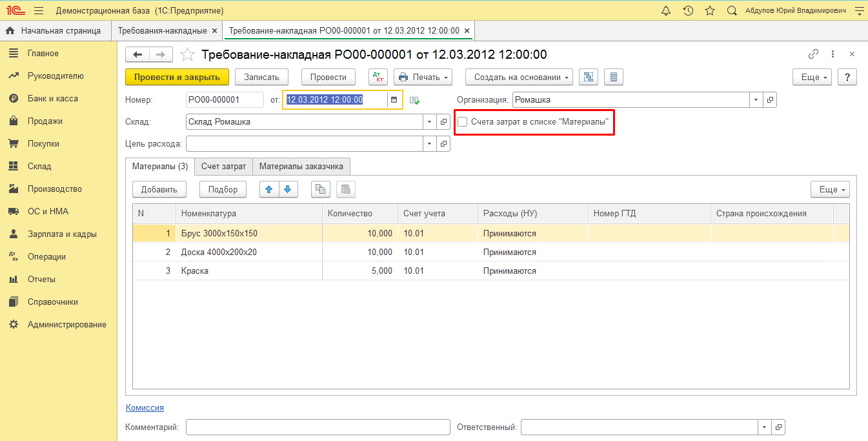
Task: Open Материалы заказчика tab
Action: pyautogui.click(x=301, y=166)
